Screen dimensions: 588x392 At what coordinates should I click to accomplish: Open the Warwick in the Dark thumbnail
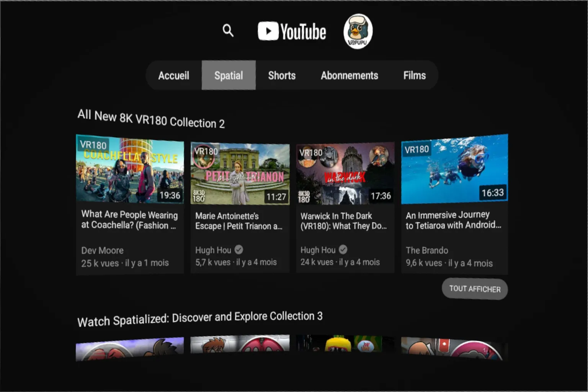[345, 174]
